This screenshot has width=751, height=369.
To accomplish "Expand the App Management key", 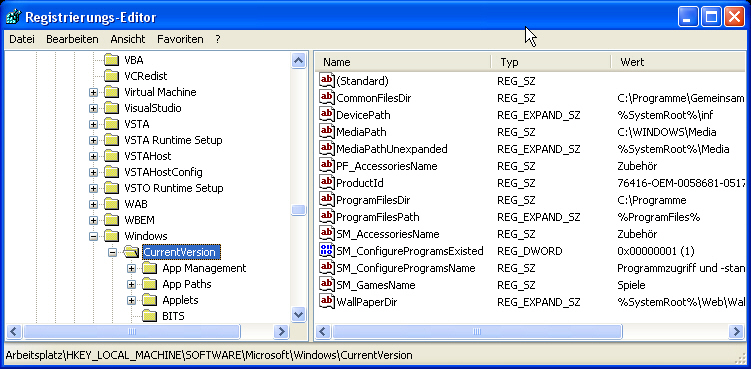I will 132,268.
